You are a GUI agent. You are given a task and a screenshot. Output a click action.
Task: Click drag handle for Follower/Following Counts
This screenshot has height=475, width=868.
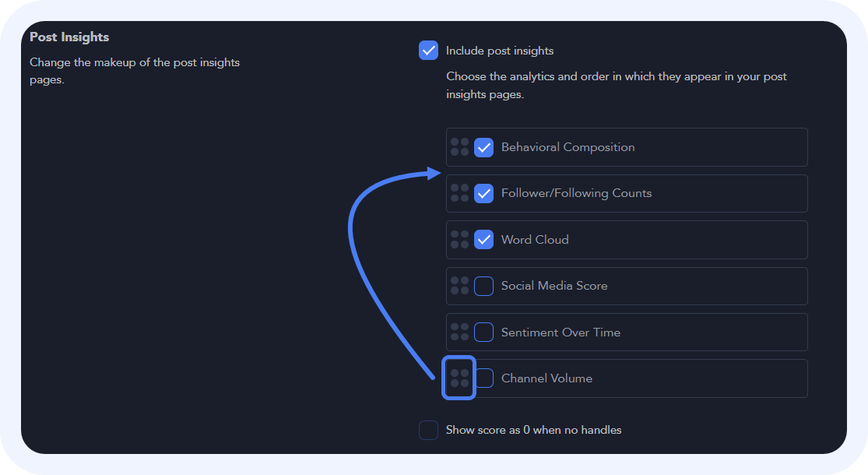459,193
